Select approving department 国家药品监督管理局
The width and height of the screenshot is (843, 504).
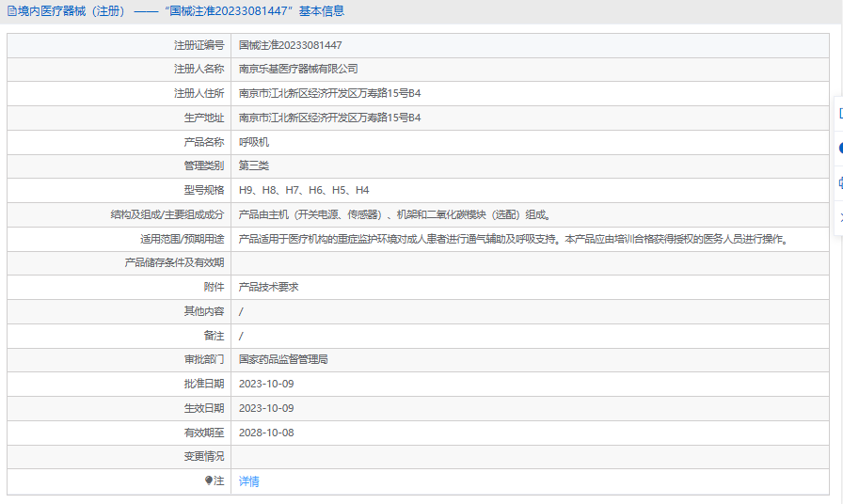(283, 359)
